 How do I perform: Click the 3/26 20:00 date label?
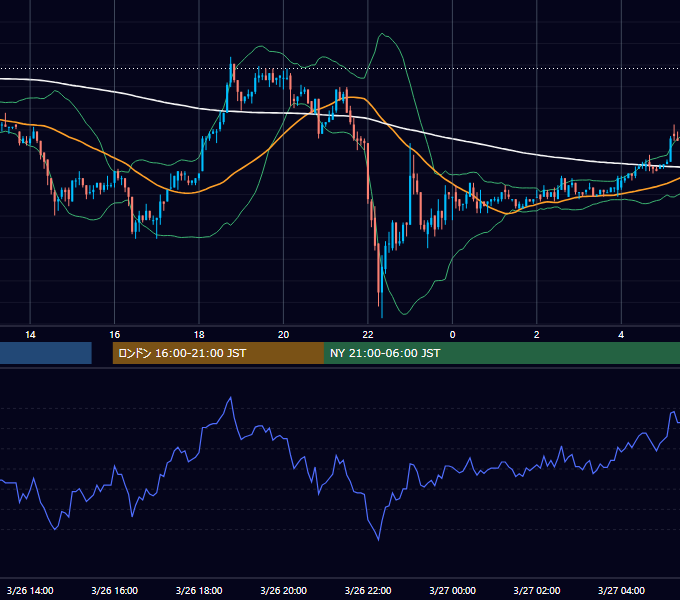coord(283,590)
